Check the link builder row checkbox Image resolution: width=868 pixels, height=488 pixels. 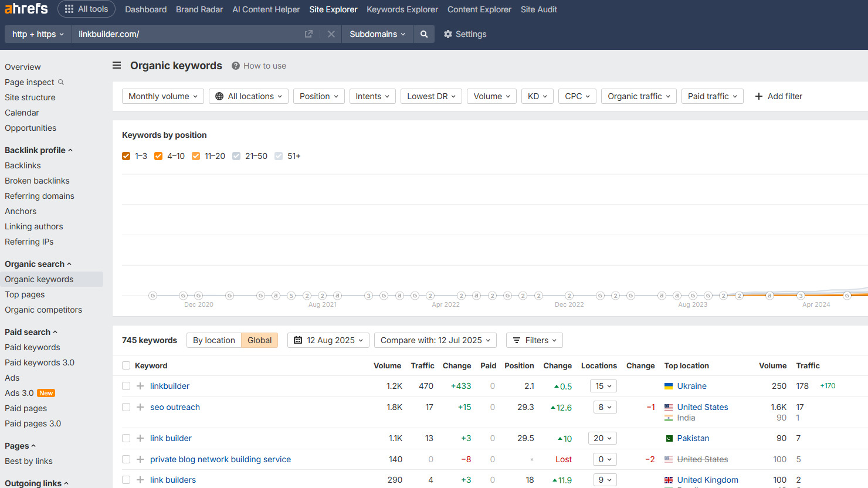coord(126,438)
